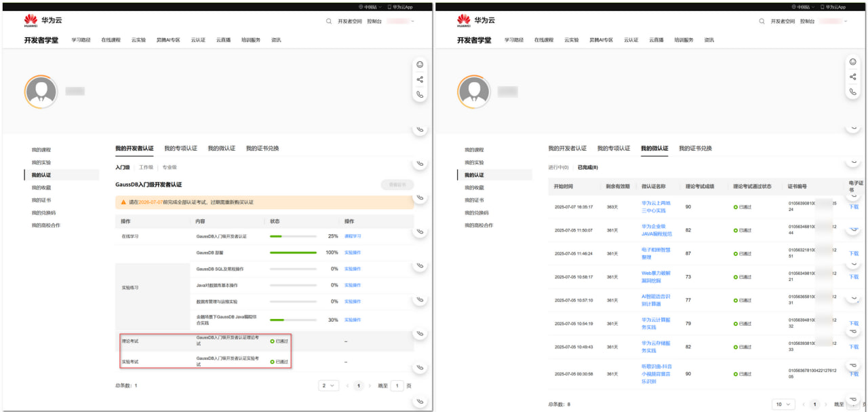
Task: Open 我的兑换码 in the right window's sidebar
Action: click(x=476, y=212)
